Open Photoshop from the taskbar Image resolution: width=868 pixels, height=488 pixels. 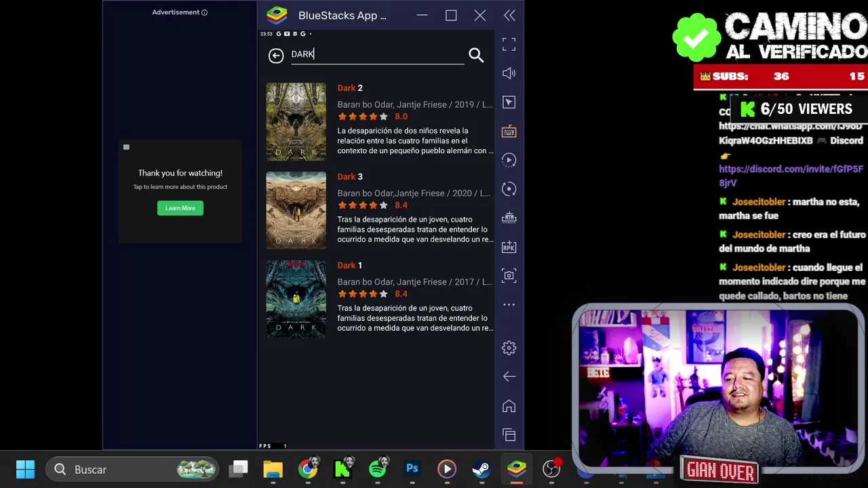412,469
